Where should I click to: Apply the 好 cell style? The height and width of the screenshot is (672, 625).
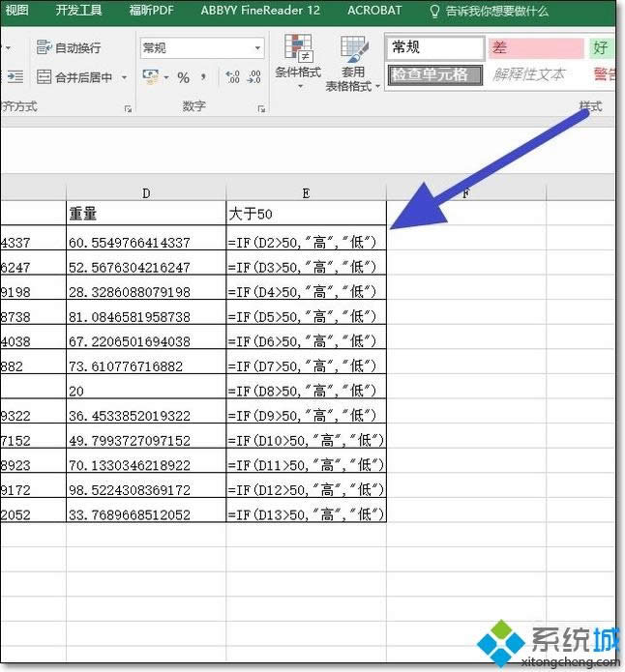(602, 48)
